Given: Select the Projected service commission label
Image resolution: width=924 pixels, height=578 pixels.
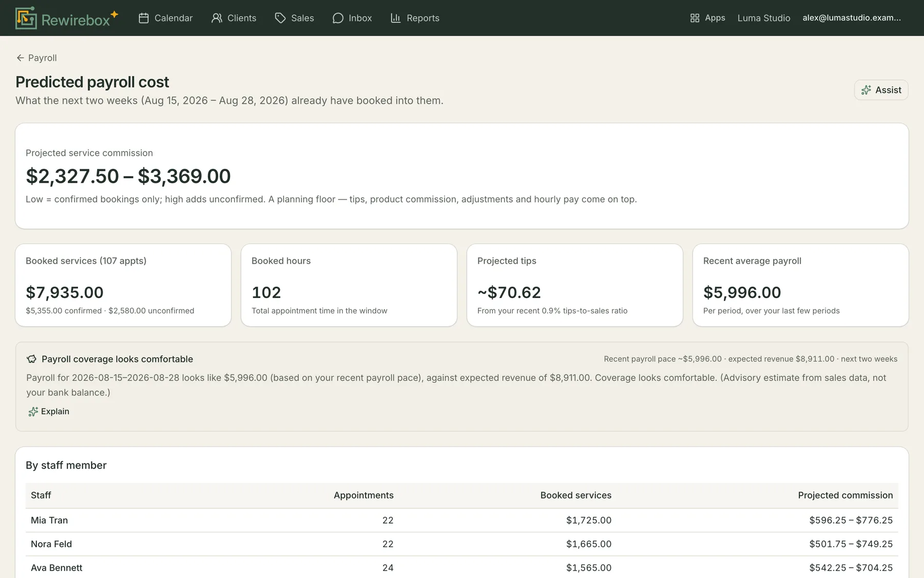Looking at the screenshot, I should tap(89, 153).
